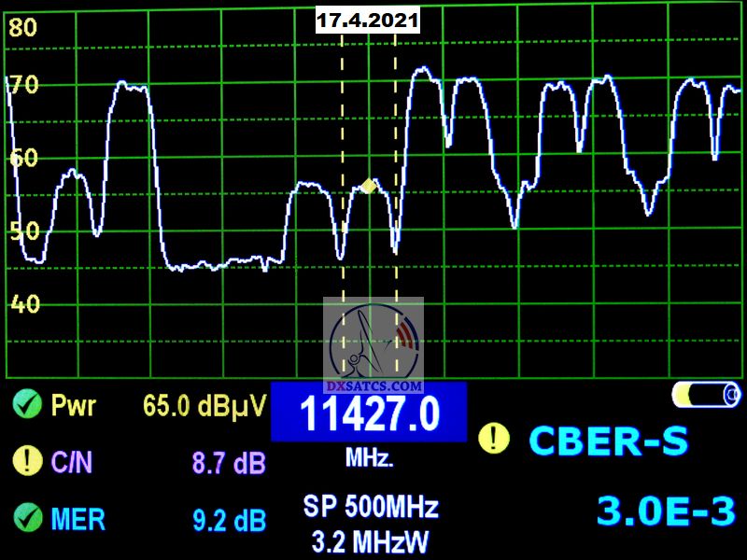
Task: Click the MHz. unit label below frequency
Action: [x=370, y=459]
